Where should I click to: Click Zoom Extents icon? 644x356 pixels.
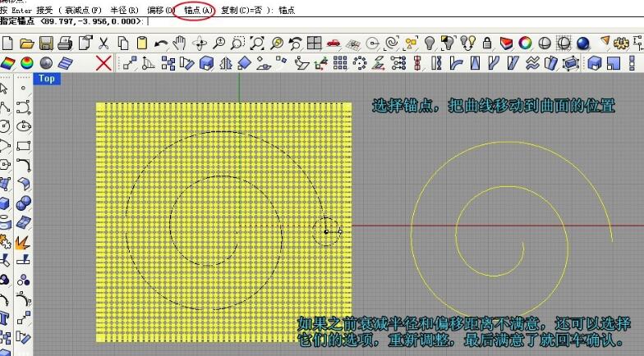click(x=257, y=43)
